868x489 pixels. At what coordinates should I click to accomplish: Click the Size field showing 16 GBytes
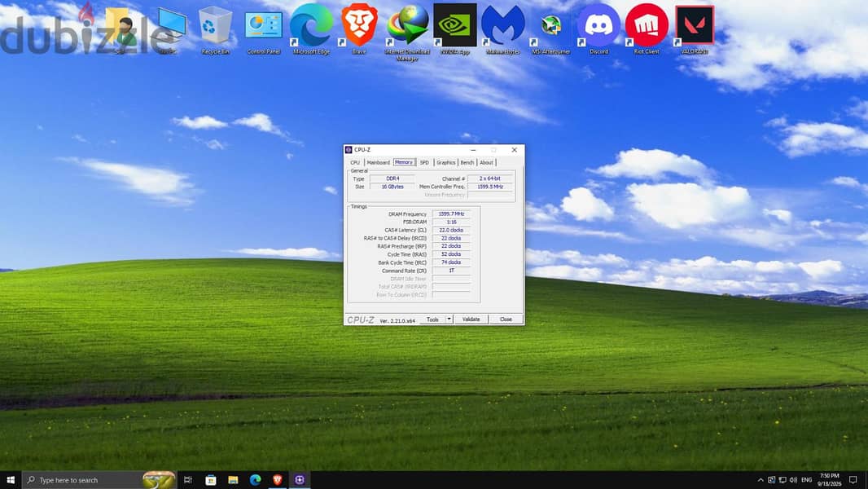392,187
